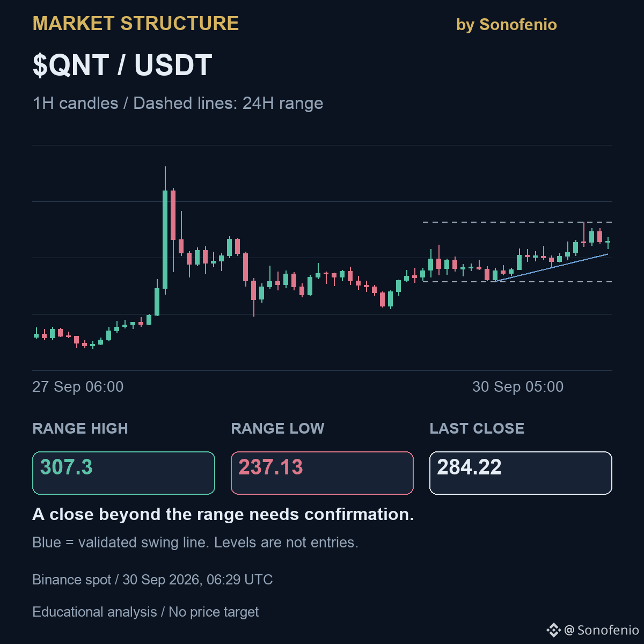Screen dimensions: 644x644
Task: Click the RANGE LOW label
Action: 277,428
